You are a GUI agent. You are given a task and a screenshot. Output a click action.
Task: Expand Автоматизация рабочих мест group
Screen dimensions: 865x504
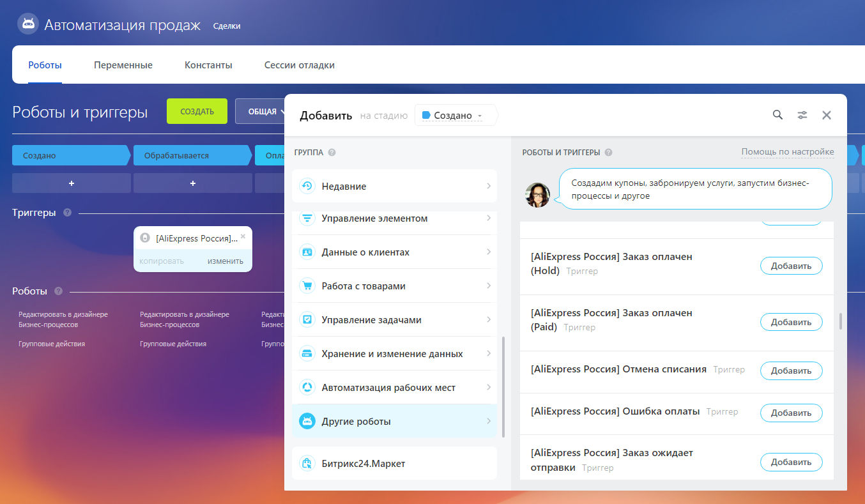pos(489,388)
